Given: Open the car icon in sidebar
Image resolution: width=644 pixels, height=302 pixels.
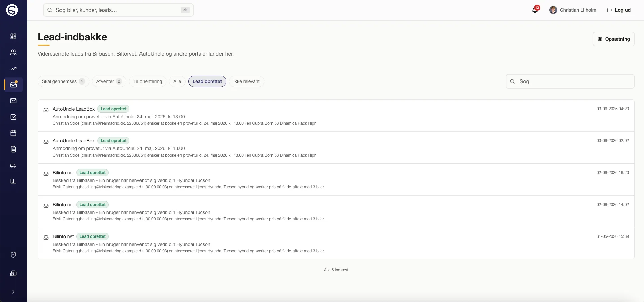Looking at the screenshot, I should coord(13,165).
